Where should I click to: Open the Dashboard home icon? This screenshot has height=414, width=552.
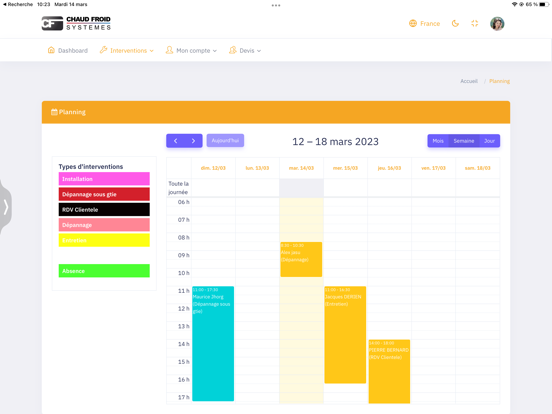(x=51, y=50)
